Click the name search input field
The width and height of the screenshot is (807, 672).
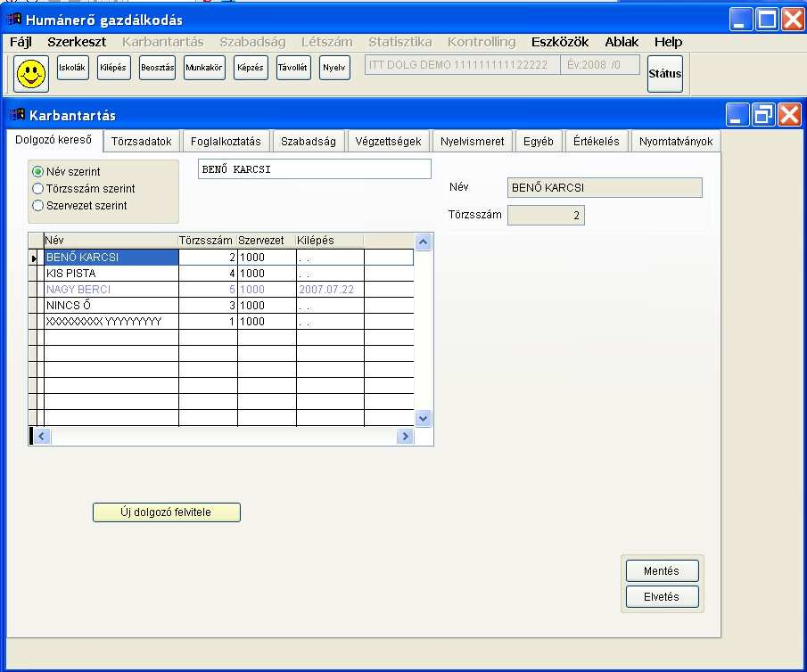pos(315,169)
